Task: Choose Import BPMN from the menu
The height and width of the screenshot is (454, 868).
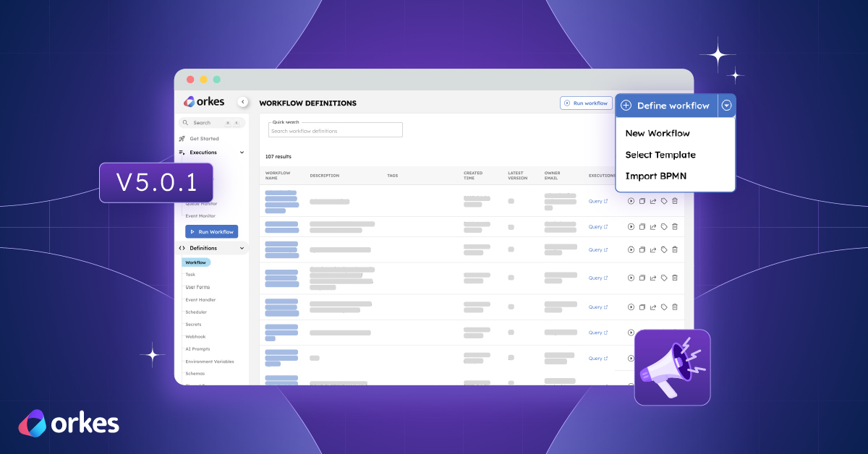Action: click(x=657, y=176)
